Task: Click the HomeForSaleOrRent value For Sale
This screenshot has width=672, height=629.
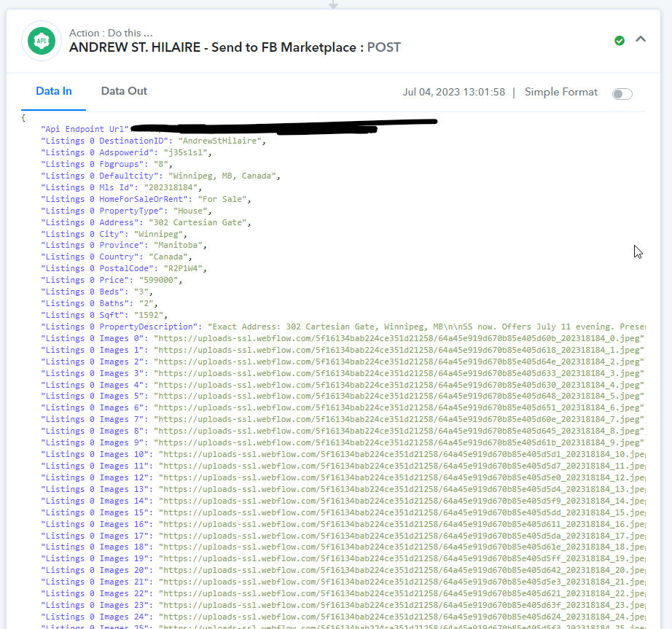Action: [x=222, y=199]
